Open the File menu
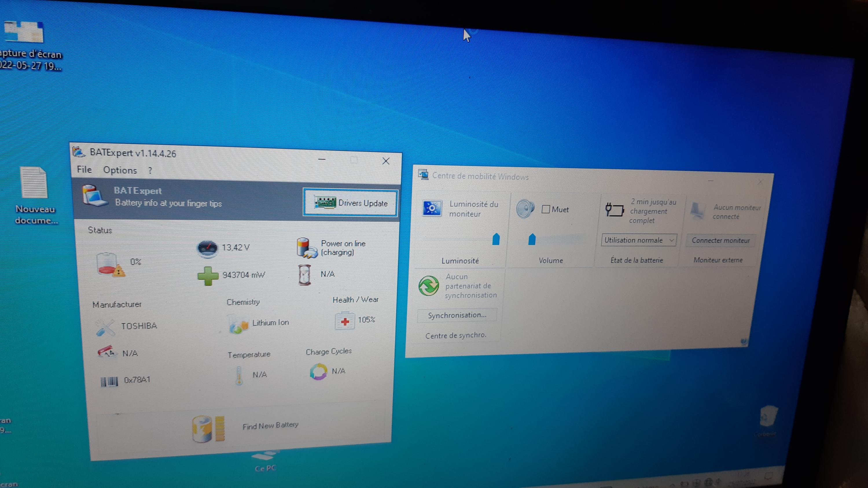The image size is (868, 488). pyautogui.click(x=84, y=169)
